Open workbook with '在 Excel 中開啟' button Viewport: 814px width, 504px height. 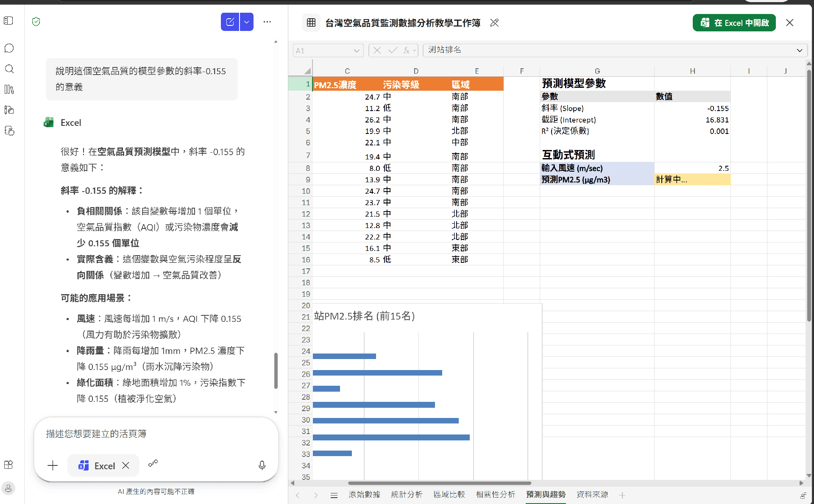[x=734, y=23]
